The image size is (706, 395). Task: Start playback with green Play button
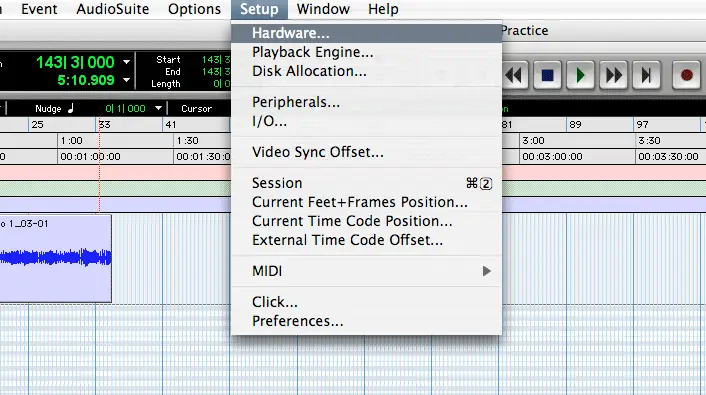coord(580,75)
